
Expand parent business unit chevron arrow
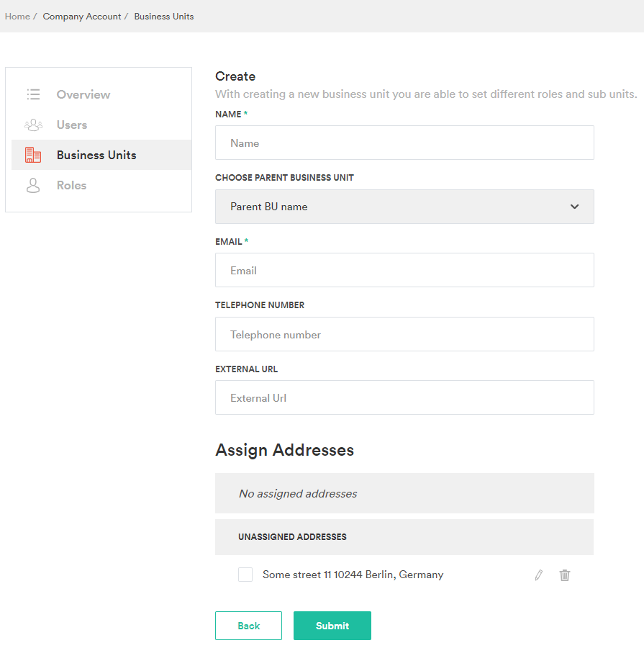pos(575,207)
